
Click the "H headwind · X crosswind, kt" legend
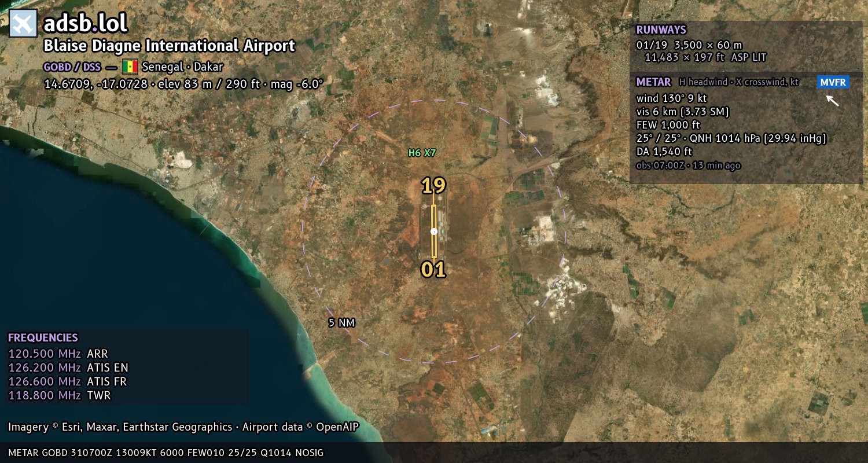tap(739, 82)
